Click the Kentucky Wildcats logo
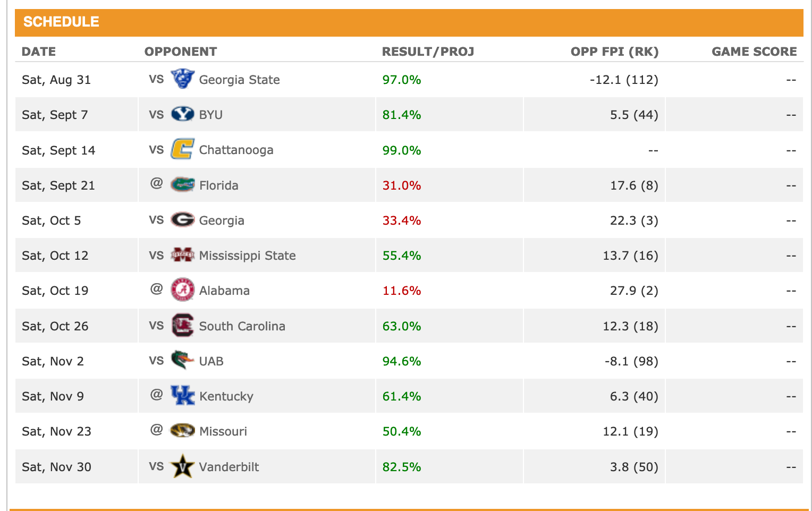The height and width of the screenshot is (511, 812). 182,396
